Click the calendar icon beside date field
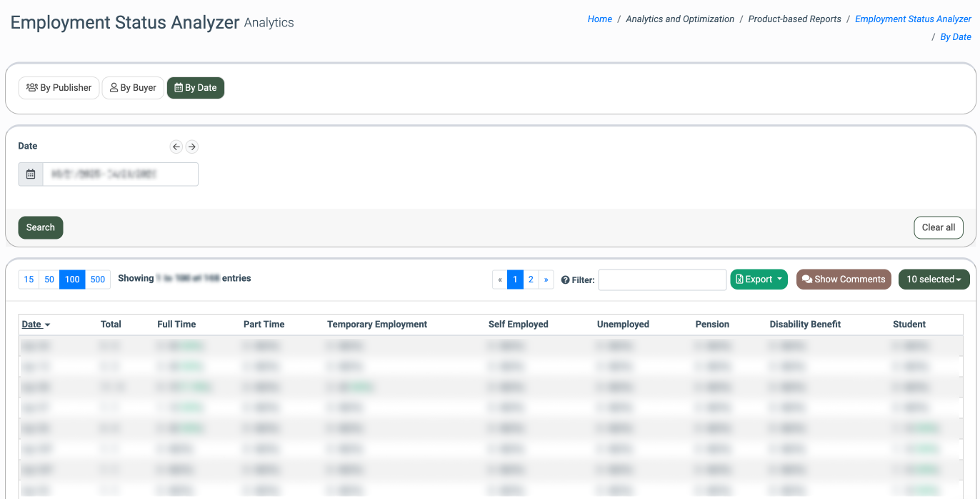Viewport: 980px width, 499px height. pyautogui.click(x=31, y=174)
